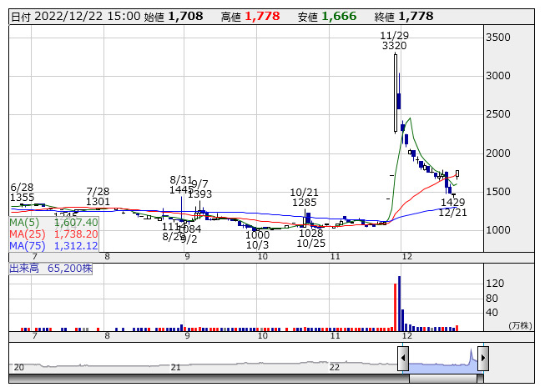This screenshot has width=545, height=392.
Task: Click the 11/29 peak label 3320
Action: [x=394, y=46]
